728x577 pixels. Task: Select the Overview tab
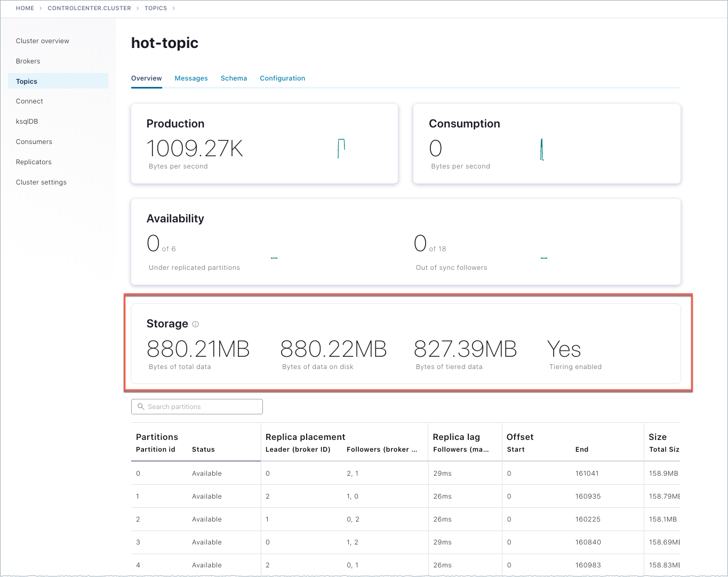click(x=146, y=78)
